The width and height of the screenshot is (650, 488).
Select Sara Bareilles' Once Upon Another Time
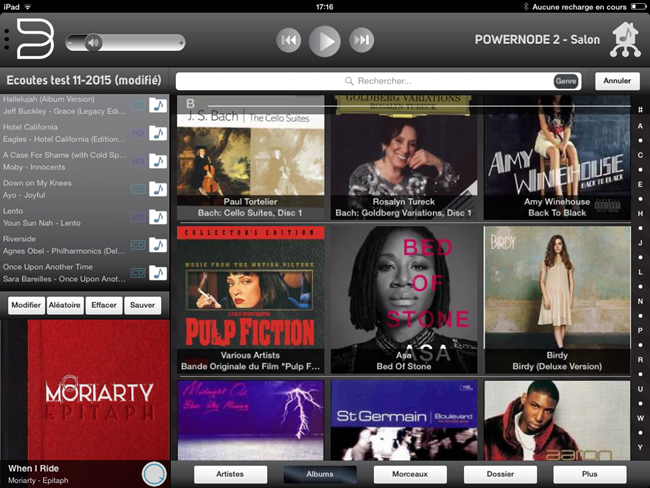coord(85,273)
